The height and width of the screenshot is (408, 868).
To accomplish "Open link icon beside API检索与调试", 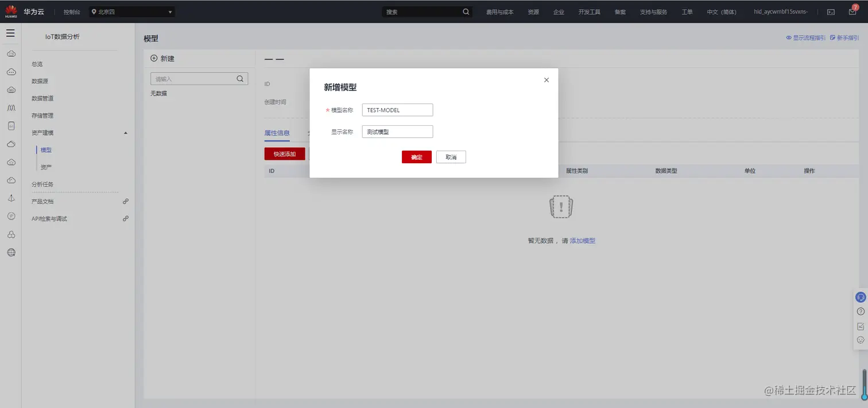I will 126,218.
